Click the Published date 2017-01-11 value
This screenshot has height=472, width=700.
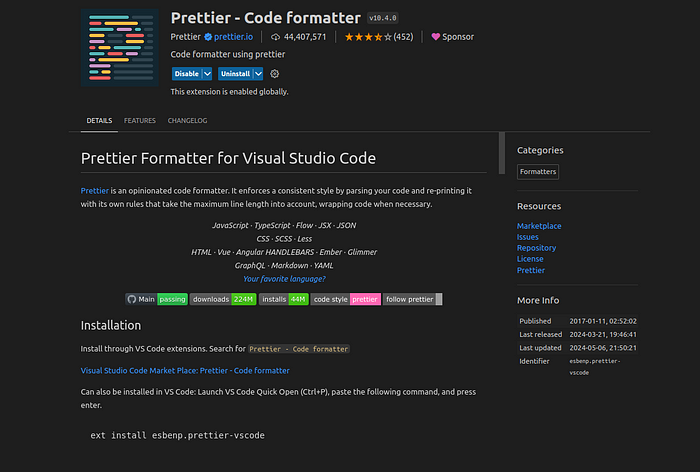point(603,321)
